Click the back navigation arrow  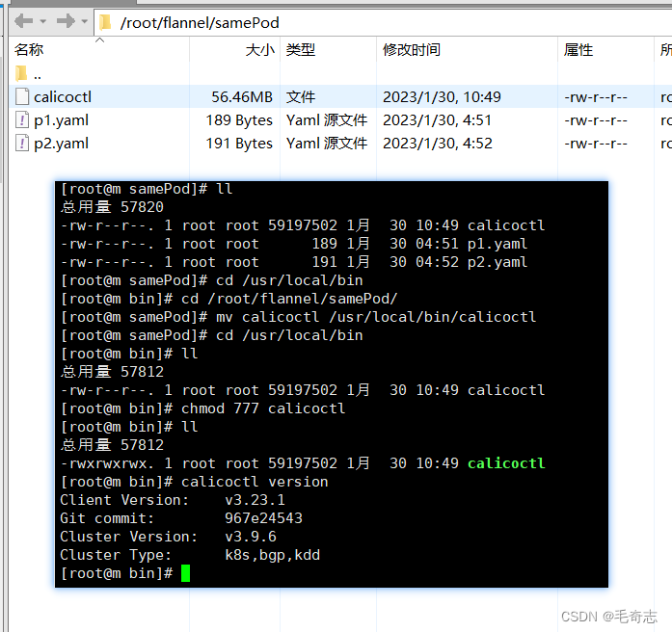point(24,21)
